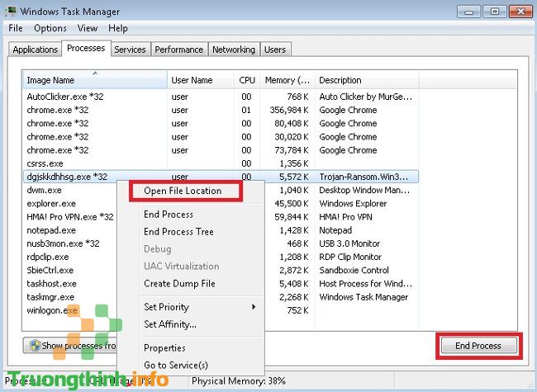Select the HMA! Pro VPN.exe *32 process
Viewport: 537px width, 392px height.
70,217
